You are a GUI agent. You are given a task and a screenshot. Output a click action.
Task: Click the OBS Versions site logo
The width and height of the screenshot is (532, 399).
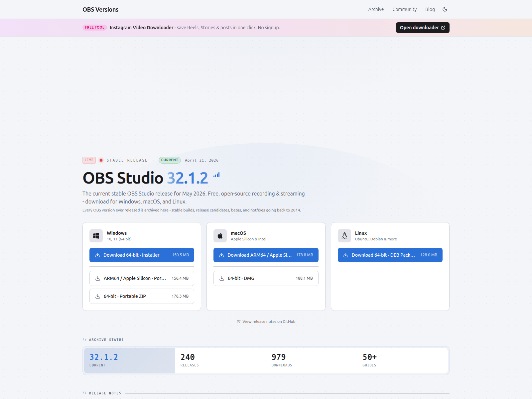(100, 10)
